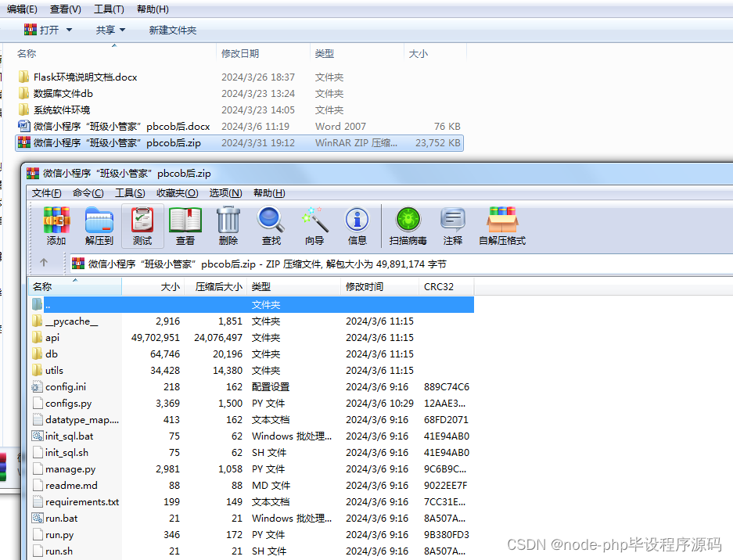Image resolution: width=733 pixels, height=560 pixels.
Task: Open the 注释 comment editor icon
Action: point(452,226)
